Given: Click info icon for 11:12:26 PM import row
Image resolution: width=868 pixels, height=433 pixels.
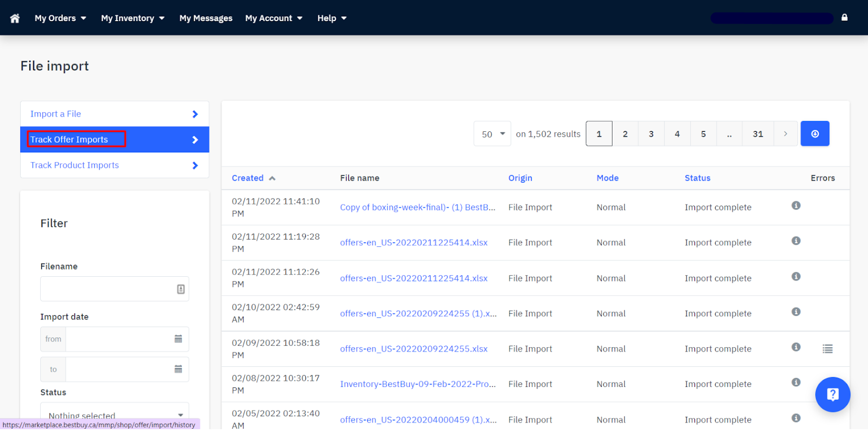Looking at the screenshot, I should pyautogui.click(x=796, y=277).
